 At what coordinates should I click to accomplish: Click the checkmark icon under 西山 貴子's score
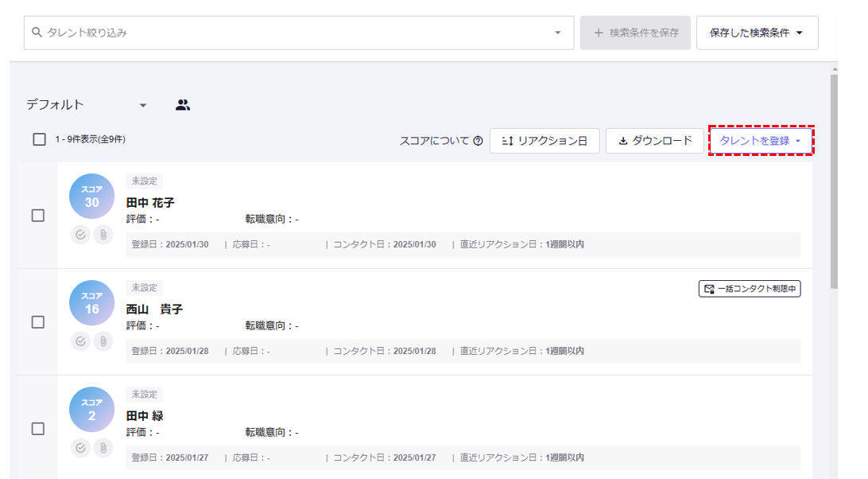click(80, 341)
